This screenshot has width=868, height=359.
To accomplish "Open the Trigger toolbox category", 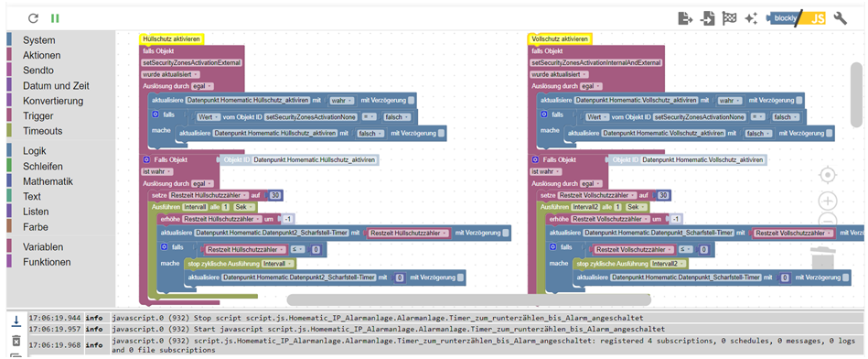I will pyautogui.click(x=38, y=115).
